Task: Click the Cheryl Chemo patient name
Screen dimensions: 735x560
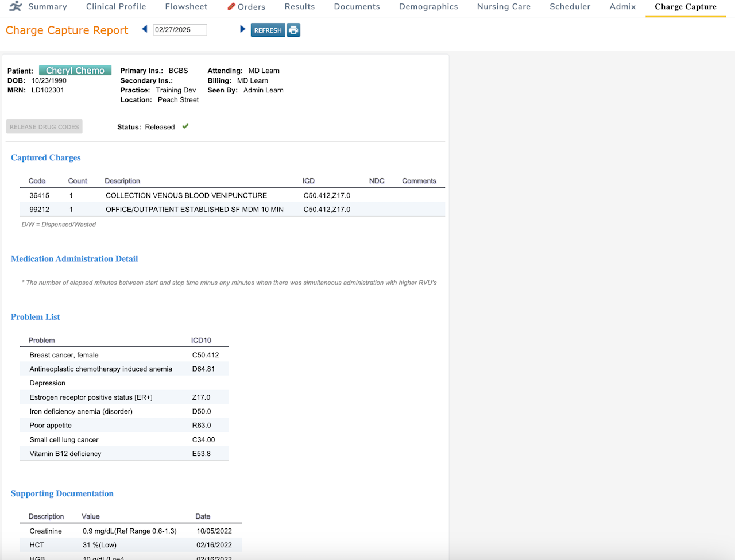Action: click(x=75, y=70)
